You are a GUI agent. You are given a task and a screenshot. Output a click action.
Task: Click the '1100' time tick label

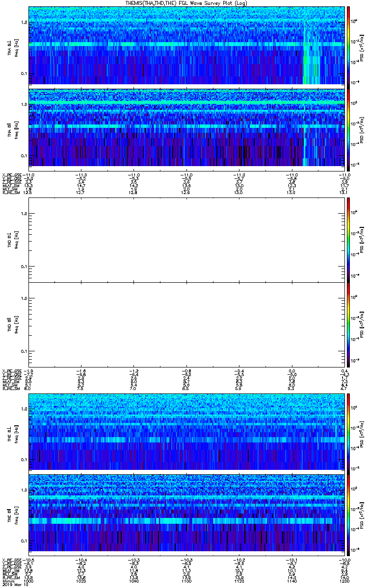click(186, 581)
